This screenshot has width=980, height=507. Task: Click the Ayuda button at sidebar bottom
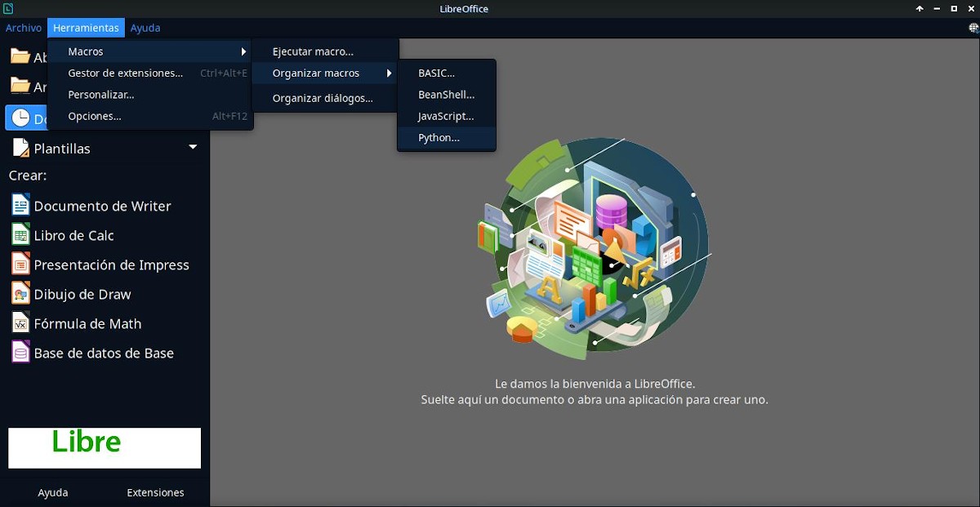pos(53,492)
